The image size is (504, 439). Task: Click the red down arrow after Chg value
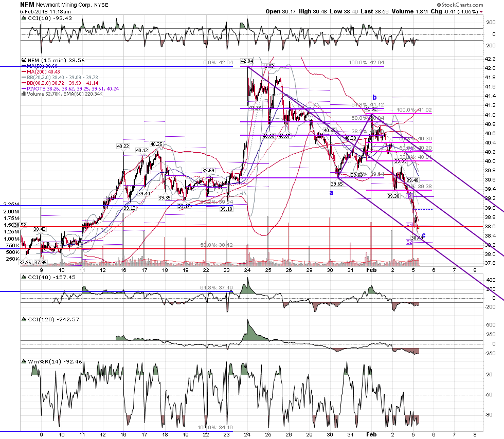coord(481,12)
